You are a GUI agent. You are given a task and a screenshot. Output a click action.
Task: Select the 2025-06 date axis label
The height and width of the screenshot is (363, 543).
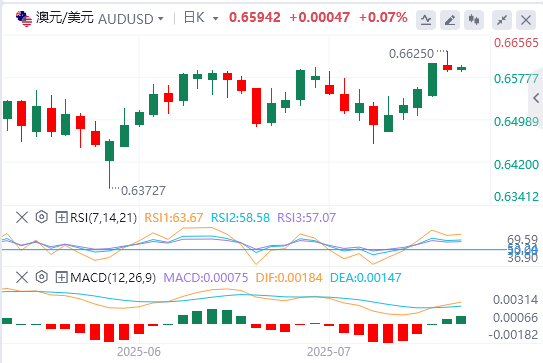click(x=139, y=352)
